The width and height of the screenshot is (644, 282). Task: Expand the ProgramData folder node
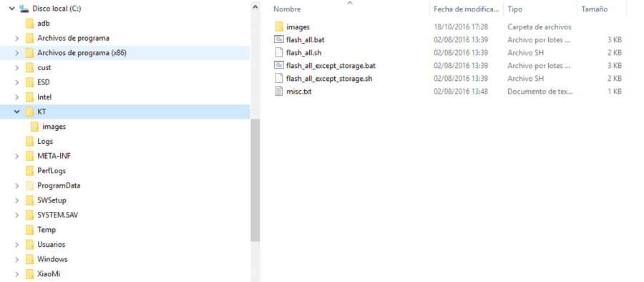tap(17, 185)
